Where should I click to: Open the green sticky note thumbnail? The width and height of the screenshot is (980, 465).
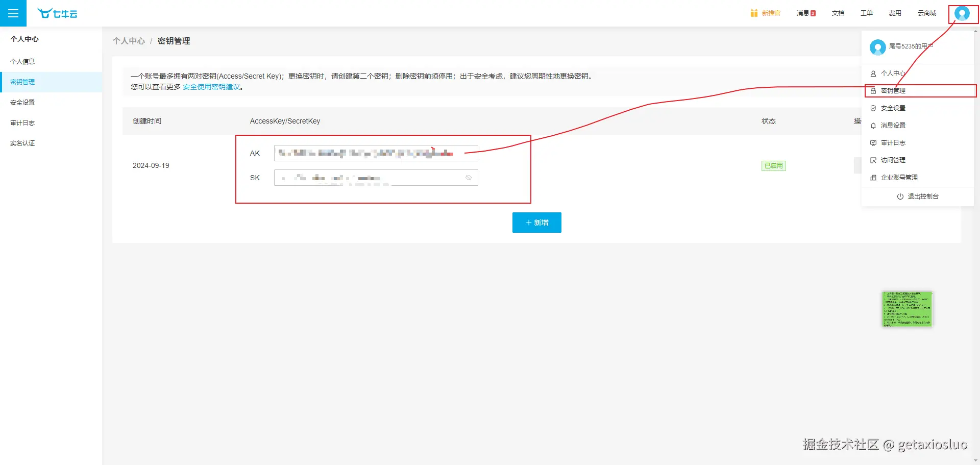click(x=907, y=309)
